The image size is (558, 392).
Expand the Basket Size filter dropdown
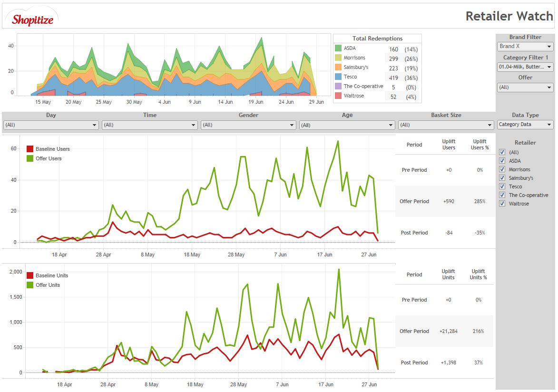446,125
